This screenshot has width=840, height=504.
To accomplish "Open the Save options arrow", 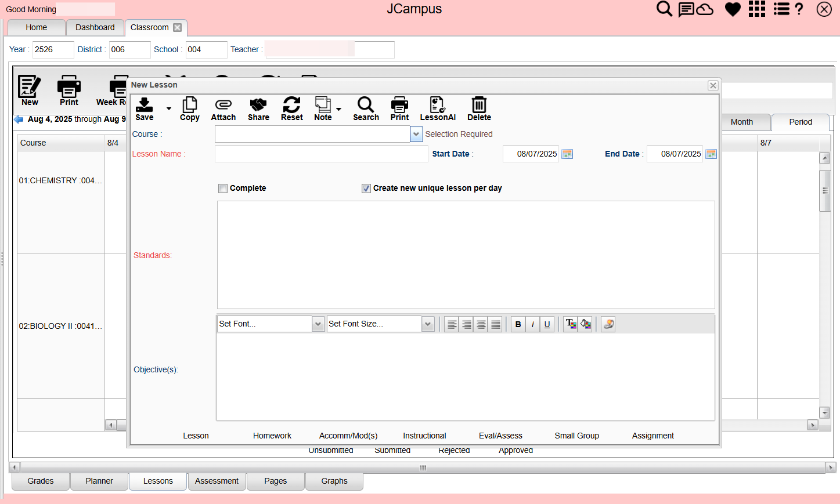I will (169, 108).
